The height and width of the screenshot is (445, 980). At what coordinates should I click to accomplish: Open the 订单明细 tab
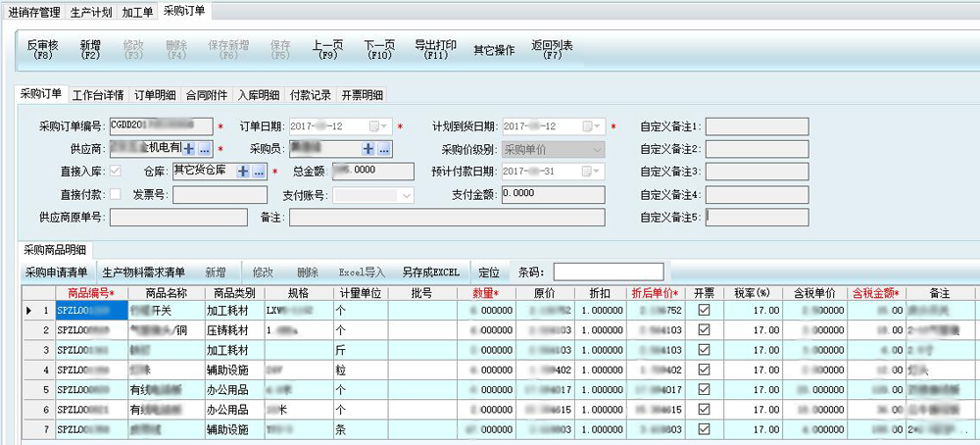[155, 96]
